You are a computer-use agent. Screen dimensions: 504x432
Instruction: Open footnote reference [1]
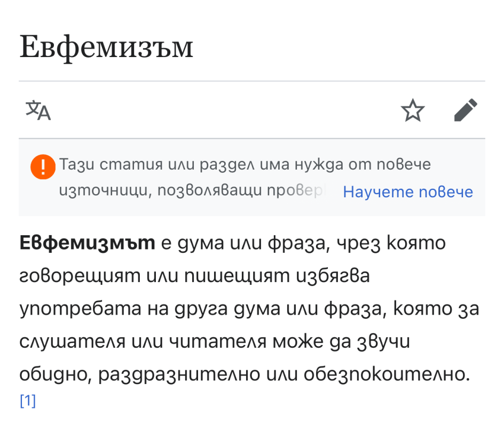click(28, 401)
